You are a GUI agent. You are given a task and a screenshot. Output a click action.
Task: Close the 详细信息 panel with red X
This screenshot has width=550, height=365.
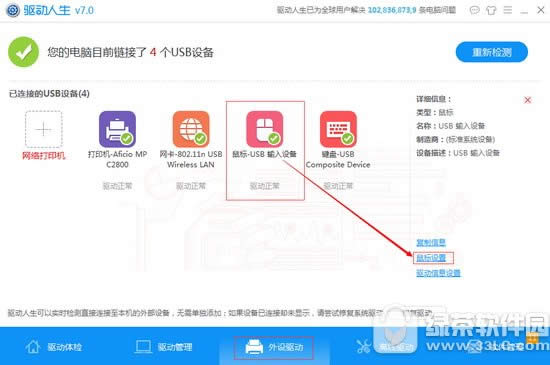527,100
